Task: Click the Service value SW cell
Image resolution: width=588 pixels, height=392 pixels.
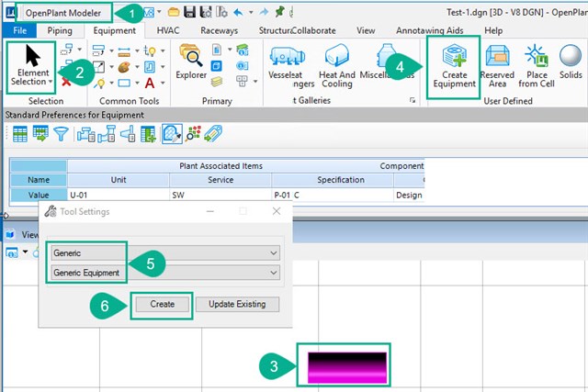Action: [x=220, y=195]
